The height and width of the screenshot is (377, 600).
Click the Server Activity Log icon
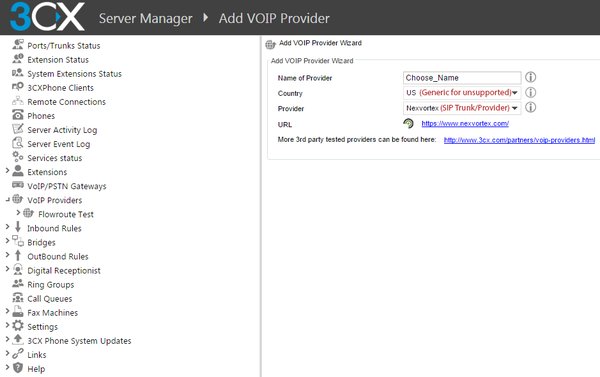[x=18, y=129]
